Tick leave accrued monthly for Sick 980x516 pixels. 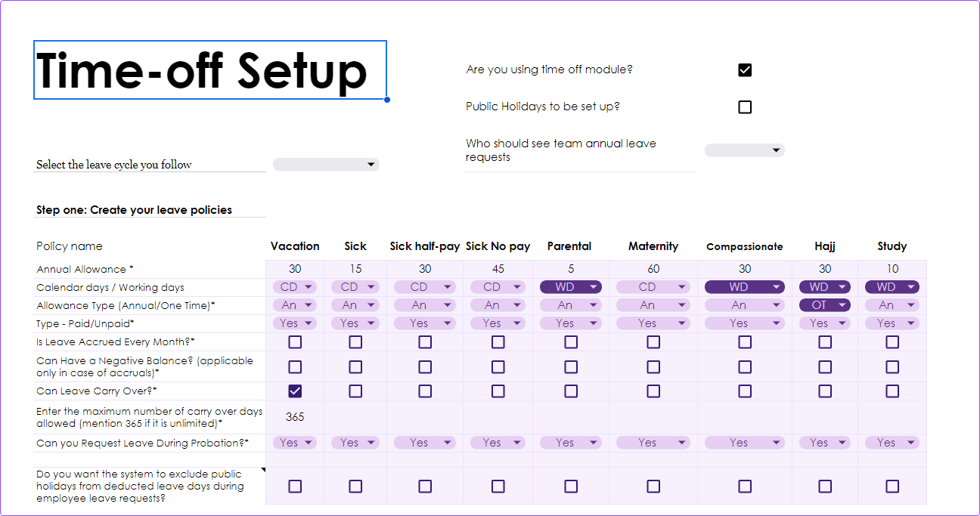[x=355, y=342]
